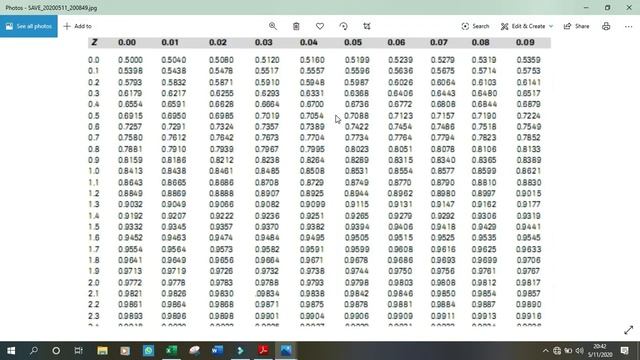Open the Add to menu

(78, 26)
